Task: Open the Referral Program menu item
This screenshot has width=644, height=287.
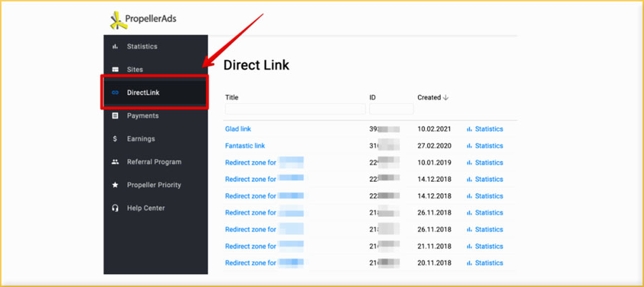Action: [x=154, y=162]
